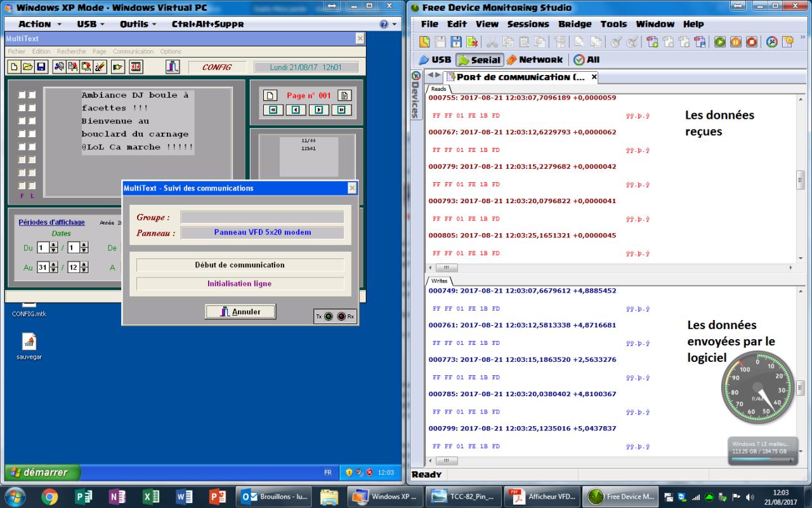Open the Outils dropdown in Windows XP Mode

tap(138, 24)
